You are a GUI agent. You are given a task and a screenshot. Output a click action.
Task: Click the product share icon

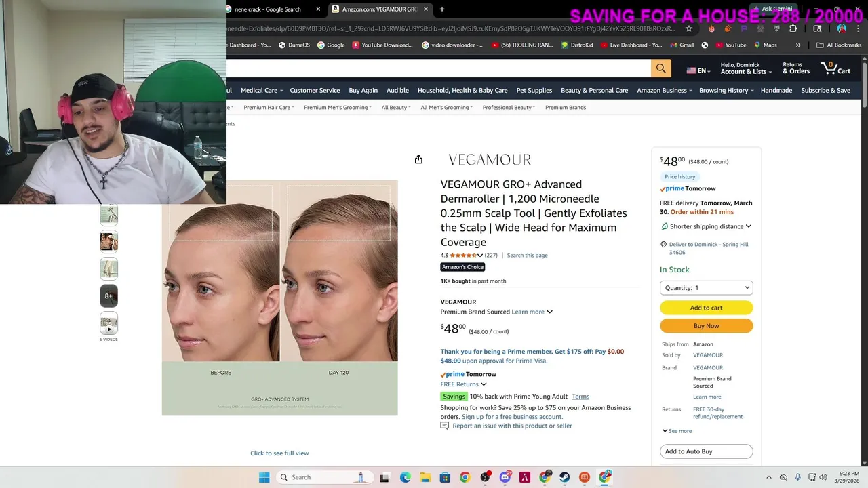[418, 159]
